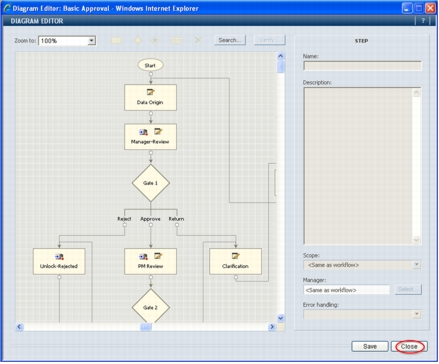Image resolution: width=439 pixels, height=364 pixels.
Task: Click Description scrollbar up arrow
Action: coord(417,93)
